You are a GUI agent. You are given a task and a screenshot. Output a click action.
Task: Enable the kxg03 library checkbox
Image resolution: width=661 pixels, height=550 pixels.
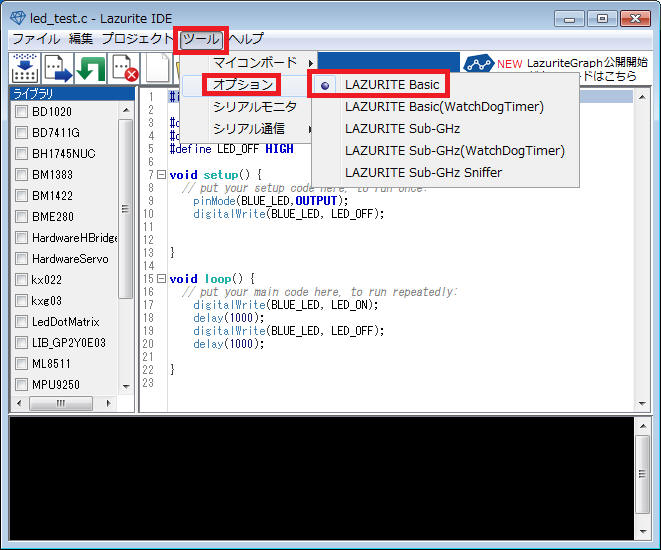pyautogui.click(x=21, y=300)
